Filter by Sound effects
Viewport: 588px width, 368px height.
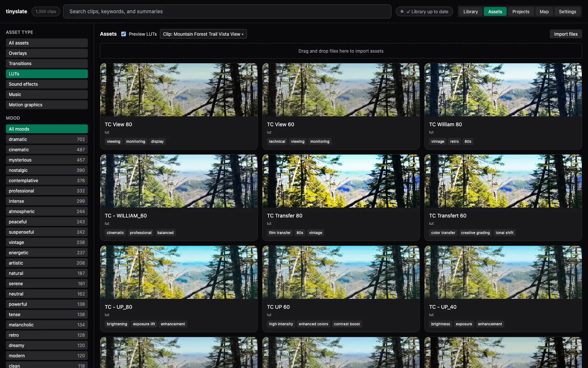pyautogui.click(x=47, y=84)
